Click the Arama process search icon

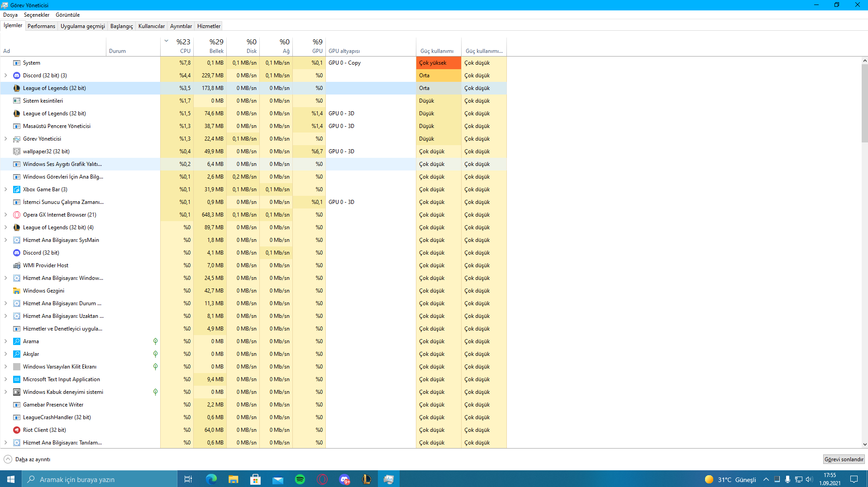tap(17, 341)
